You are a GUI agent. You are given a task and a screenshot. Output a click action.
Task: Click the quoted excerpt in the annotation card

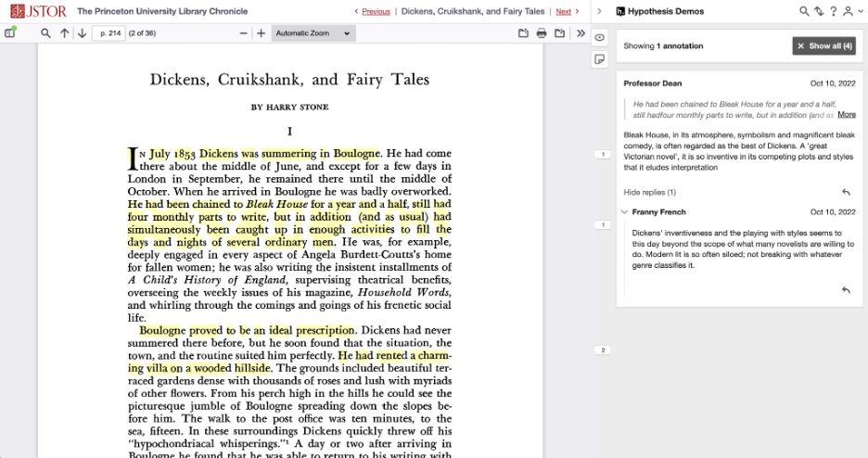(x=734, y=109)
